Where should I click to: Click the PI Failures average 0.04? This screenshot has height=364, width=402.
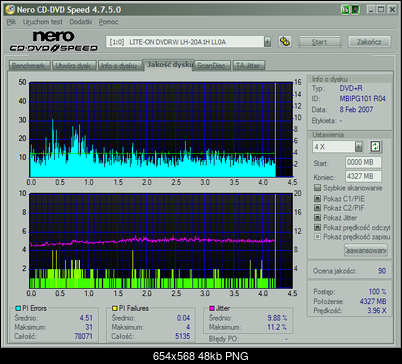click(x=183, y=318)
